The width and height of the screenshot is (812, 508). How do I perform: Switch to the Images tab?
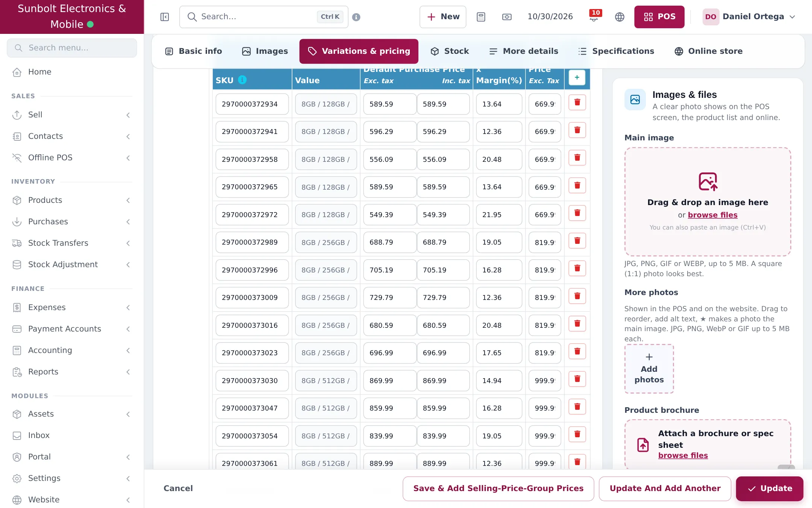point(265,51)
